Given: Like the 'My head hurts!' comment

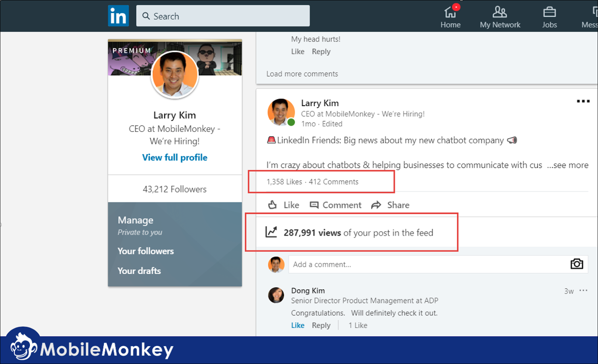Looking at the screenshot, I should click(298, 52).
